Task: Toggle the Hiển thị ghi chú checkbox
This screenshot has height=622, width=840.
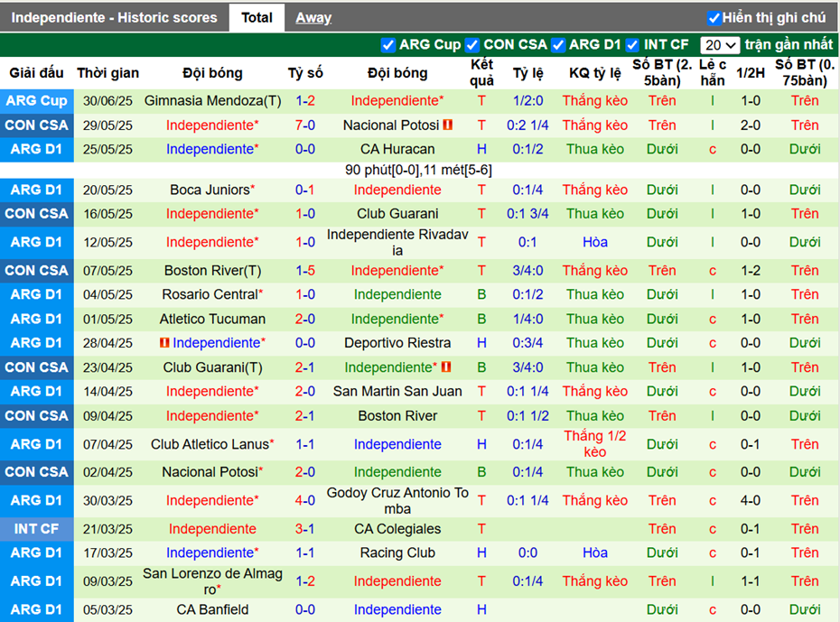Action: pyautogui.click(x=714, y=18)
